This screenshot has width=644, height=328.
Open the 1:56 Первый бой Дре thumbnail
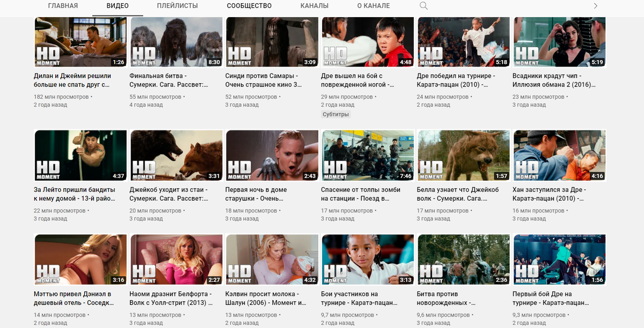(x=560, y=260)
